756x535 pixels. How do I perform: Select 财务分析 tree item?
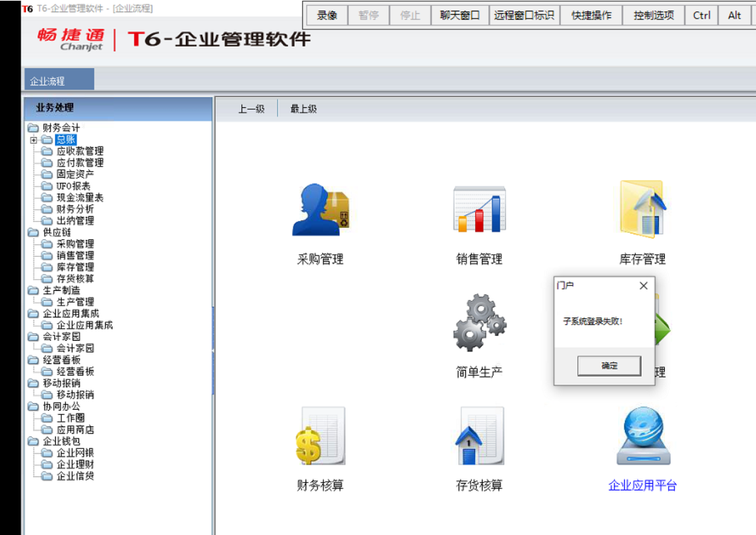point(75,209)
